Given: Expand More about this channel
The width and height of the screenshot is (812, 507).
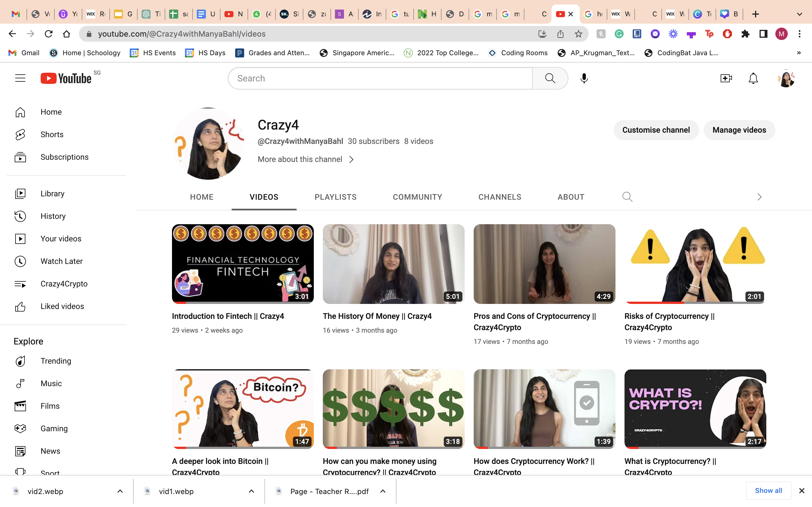Looking at the screenshot, I should coord(306,159).
